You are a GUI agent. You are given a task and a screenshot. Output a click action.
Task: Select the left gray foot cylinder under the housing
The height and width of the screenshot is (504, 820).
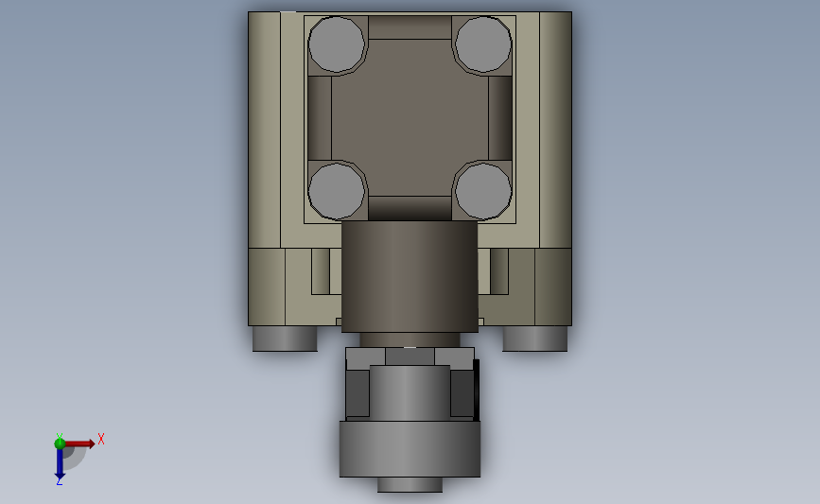coord(285,339)
